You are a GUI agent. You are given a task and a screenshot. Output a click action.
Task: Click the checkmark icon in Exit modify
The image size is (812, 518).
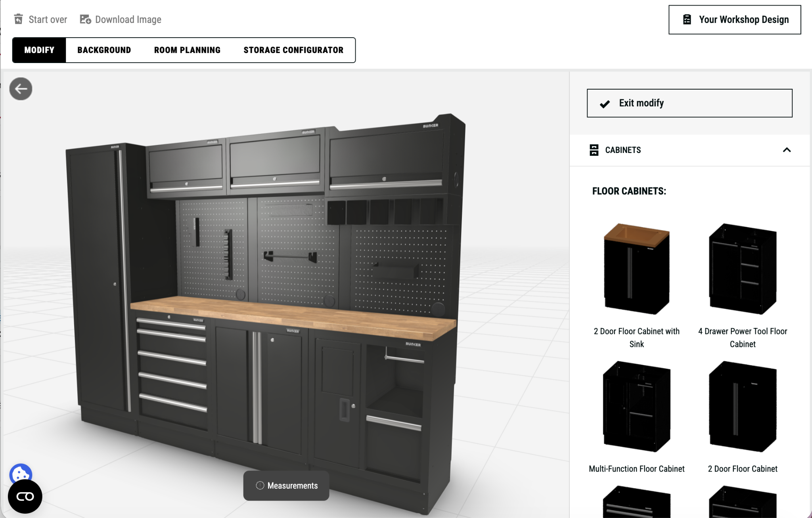click(605, 104)
